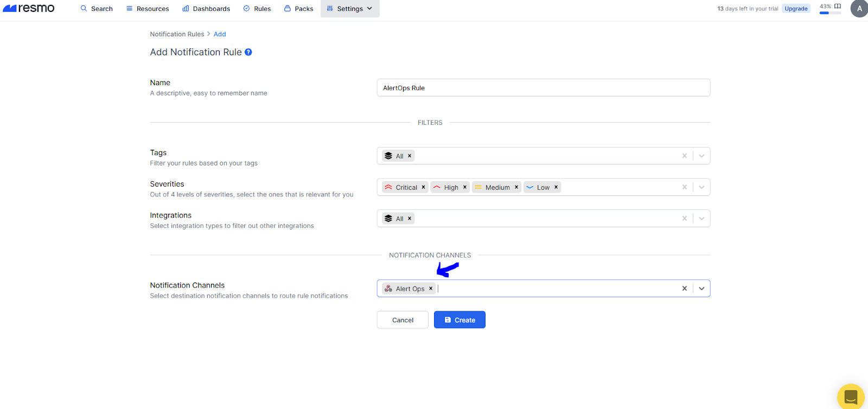Open the user avatar menu
Image resolution: width=868 pixels, height=409 pixels.
[x=859, y=9]
